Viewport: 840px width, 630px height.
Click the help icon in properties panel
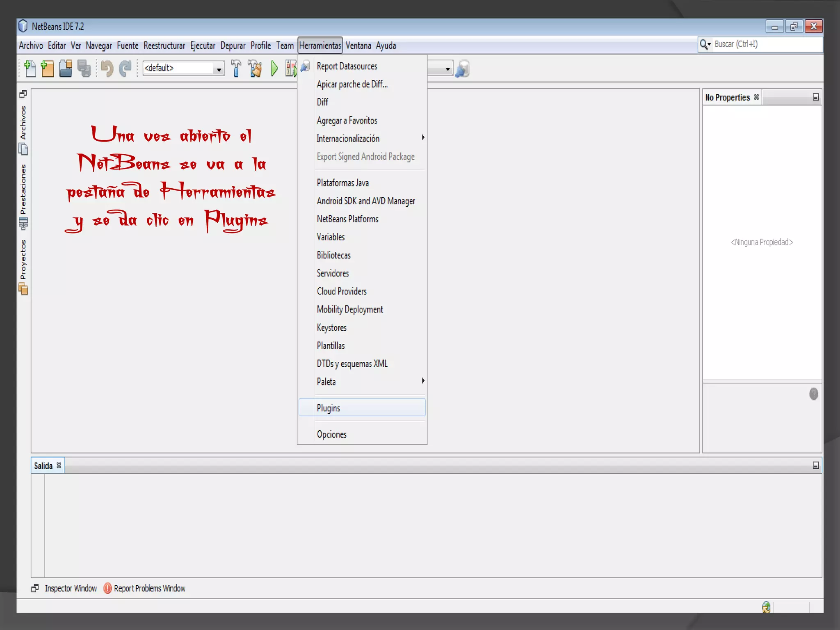coord(814,394)
